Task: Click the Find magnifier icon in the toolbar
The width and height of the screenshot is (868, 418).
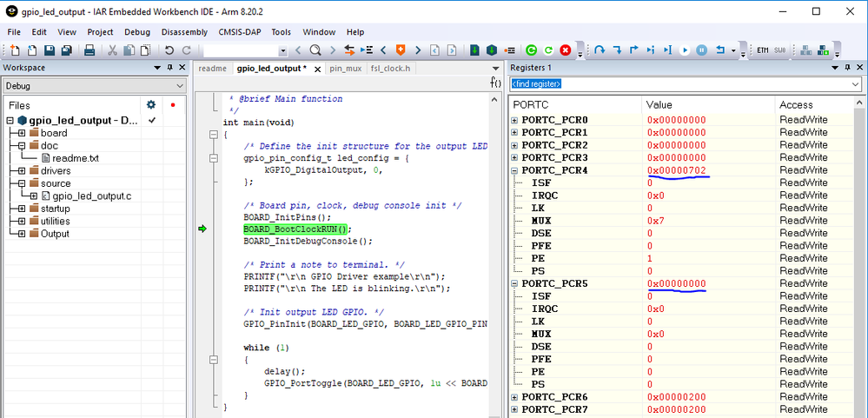Action: click(x=315, y=50)
